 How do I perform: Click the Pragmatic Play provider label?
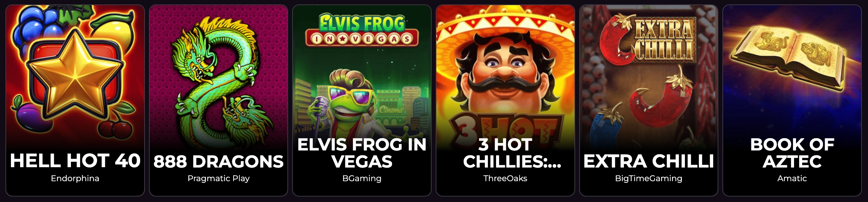coord(219,178)
